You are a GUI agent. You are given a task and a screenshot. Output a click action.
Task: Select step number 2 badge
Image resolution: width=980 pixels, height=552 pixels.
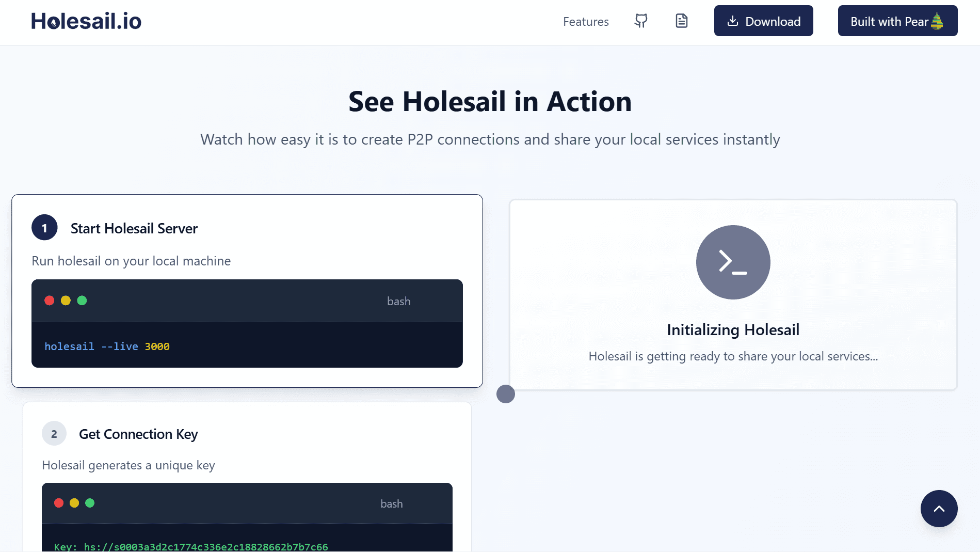pyautogui.click(x=54, y=434)
